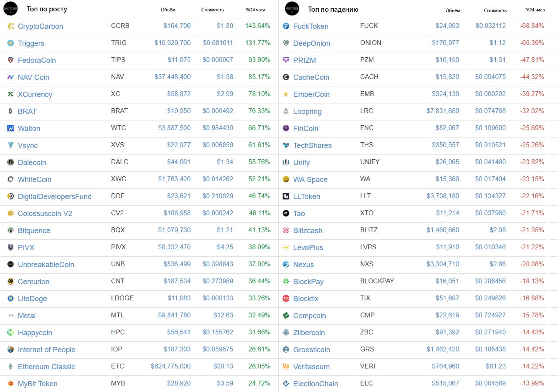
Task: Select Loopring volume $7,831,680
Action: point(443,111)
